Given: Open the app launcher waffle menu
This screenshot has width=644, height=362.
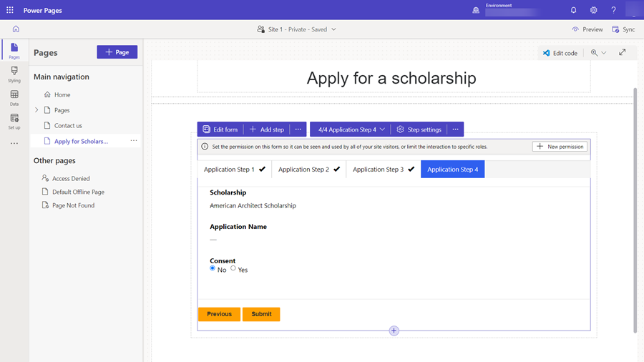Looking at the screenshot, I should click(10, 10).
